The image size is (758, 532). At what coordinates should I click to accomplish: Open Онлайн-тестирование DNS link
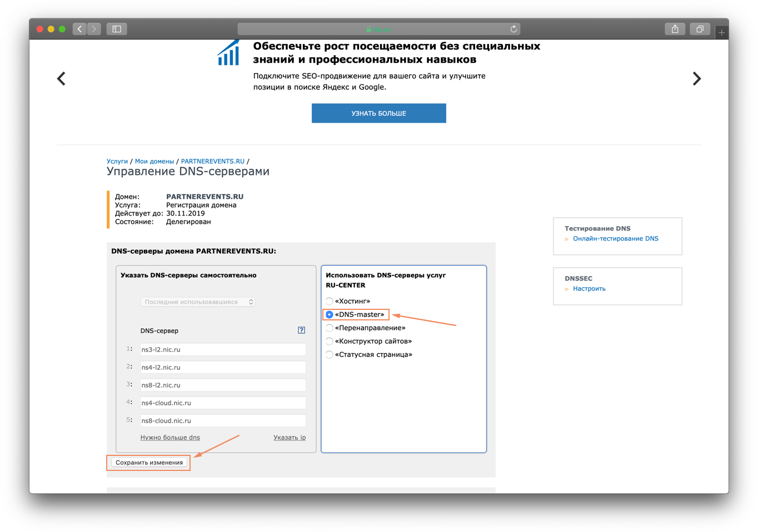(616, 239)
